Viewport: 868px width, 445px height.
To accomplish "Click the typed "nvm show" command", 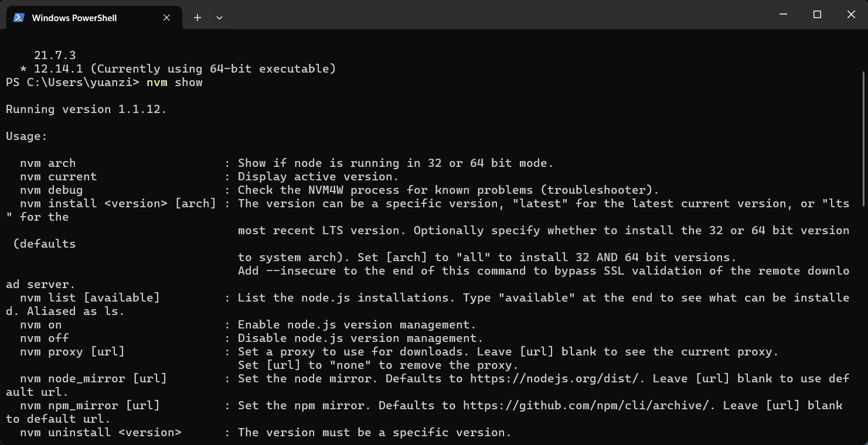I will [175, 83].
